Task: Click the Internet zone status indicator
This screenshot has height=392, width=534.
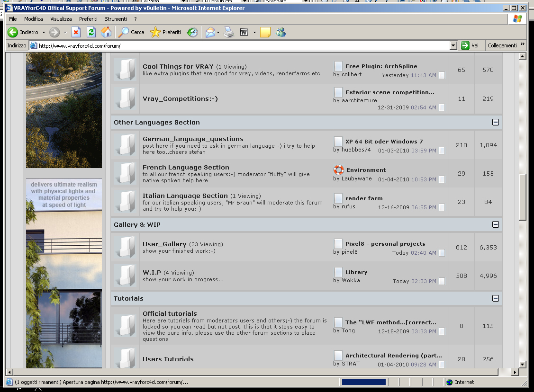Action: click(x=460, y=382)
